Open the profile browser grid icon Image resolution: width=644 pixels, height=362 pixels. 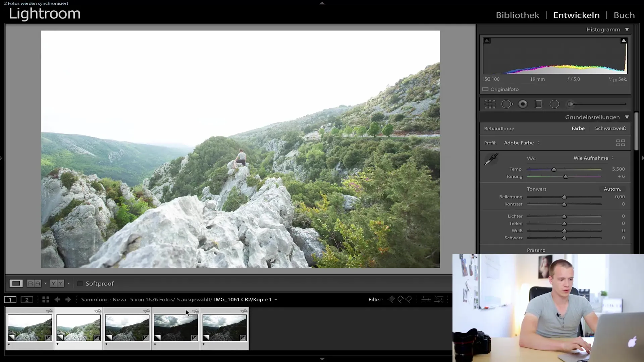click(620, 143)
